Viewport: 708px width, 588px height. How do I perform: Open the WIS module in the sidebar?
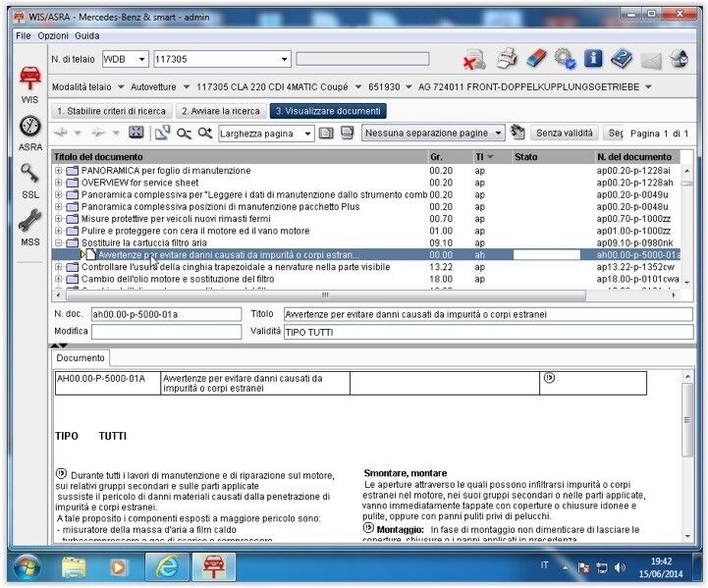point(29,84)
